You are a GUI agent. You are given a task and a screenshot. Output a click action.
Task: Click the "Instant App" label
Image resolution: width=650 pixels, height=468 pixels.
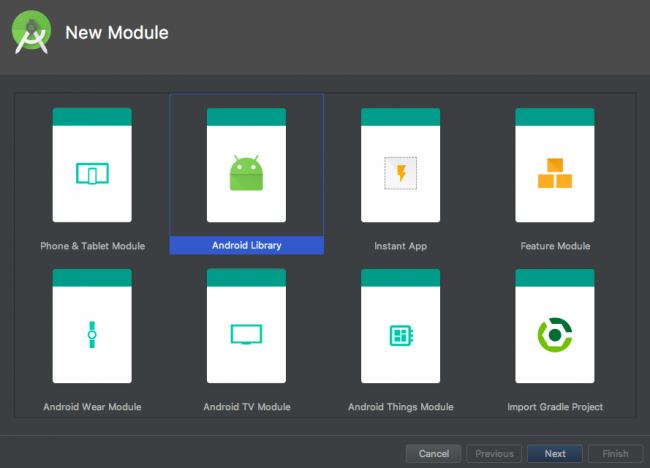(x=400, y=246)
